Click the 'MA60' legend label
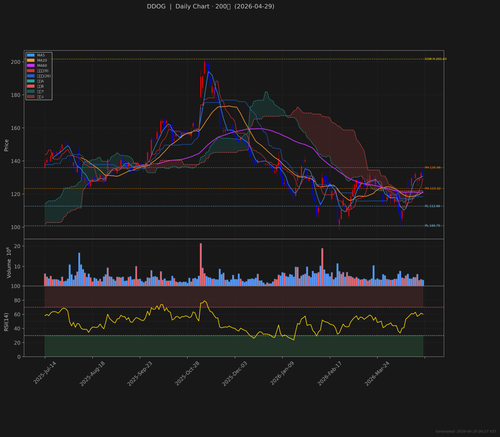This screenshot has width=500, height=437. (x=42, y=66)
